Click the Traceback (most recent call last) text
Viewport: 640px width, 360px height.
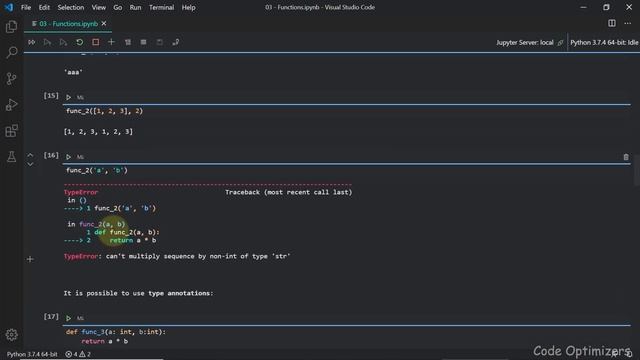click(289, 192)
